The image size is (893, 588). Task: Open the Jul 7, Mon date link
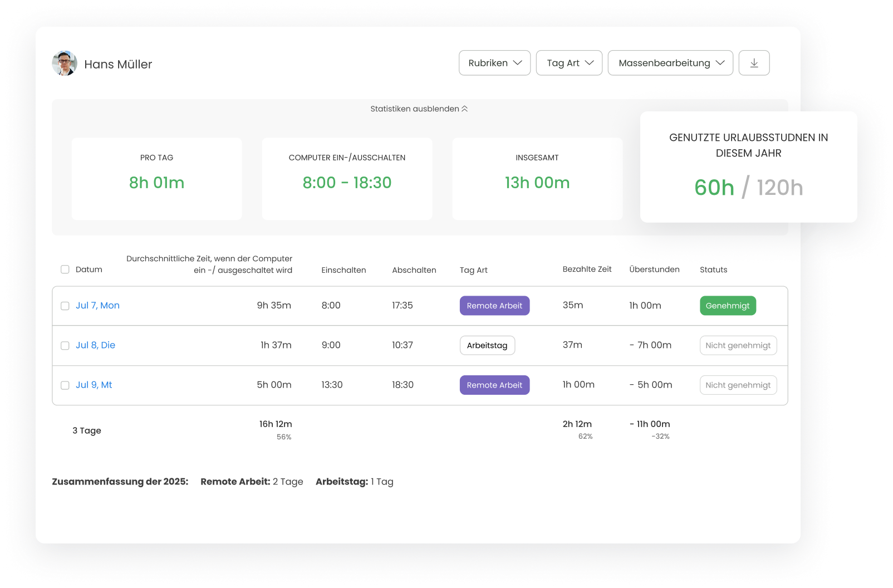[97, 305]
